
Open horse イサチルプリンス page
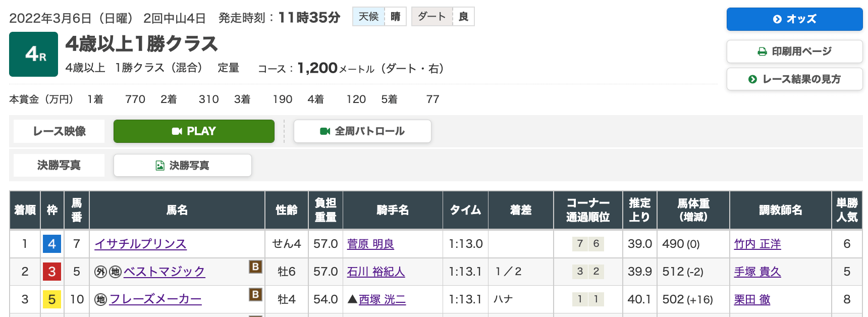(141, 244)
